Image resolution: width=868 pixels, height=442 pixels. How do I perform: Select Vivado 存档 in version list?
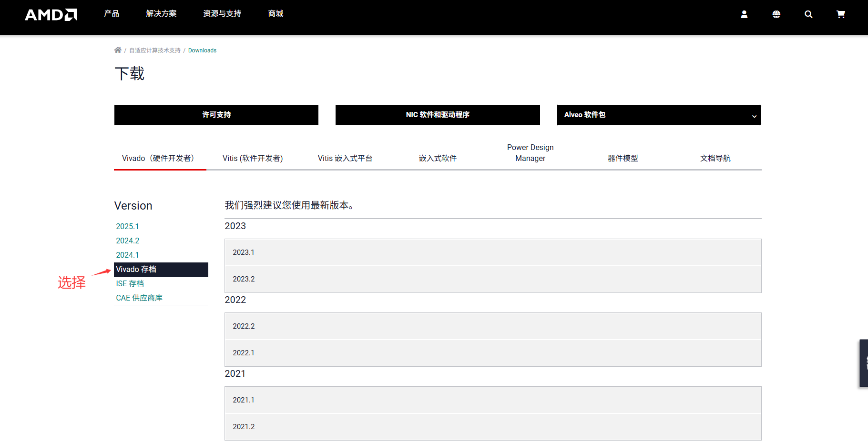[161, 270]
